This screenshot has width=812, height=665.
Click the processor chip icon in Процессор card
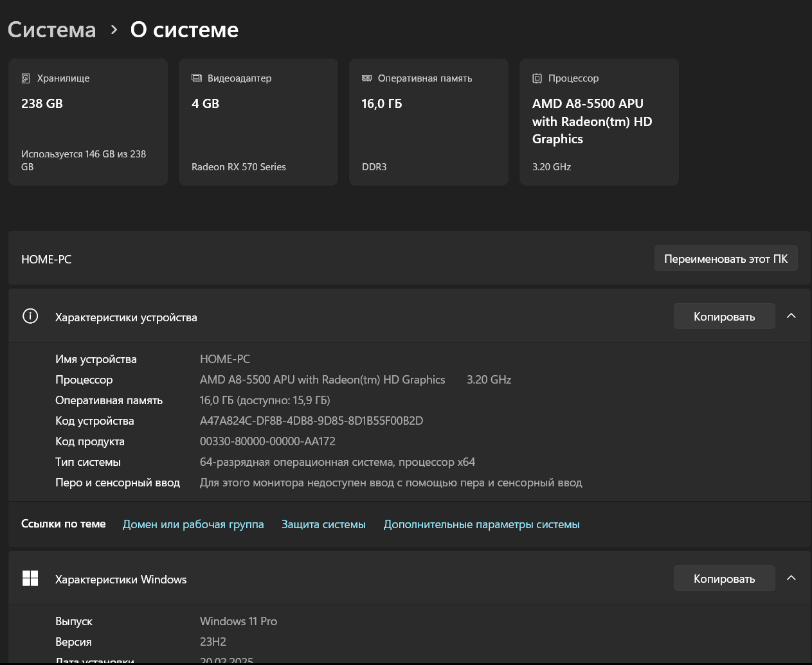[x=537, y=78]
